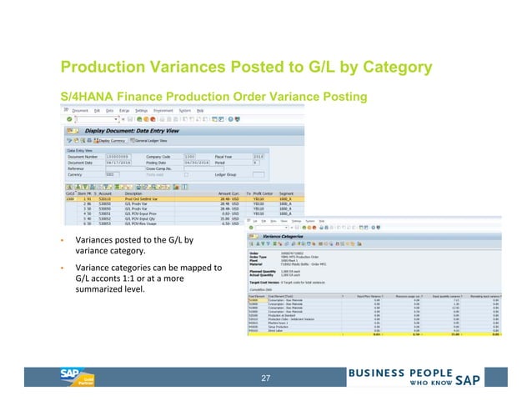This screenshot has height=411, width=532.
Task: Click the General Ledger View button
Action: click(x=149, y=141)
